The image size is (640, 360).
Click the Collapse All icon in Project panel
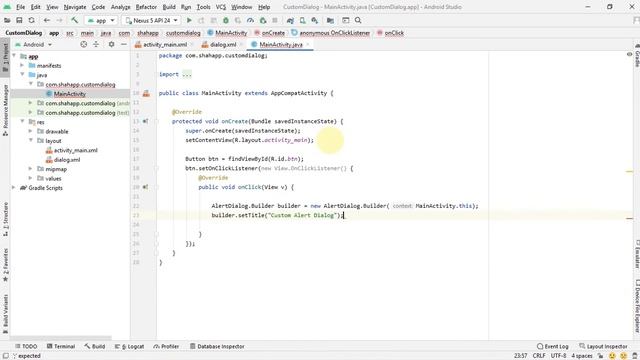pos(96,44)
